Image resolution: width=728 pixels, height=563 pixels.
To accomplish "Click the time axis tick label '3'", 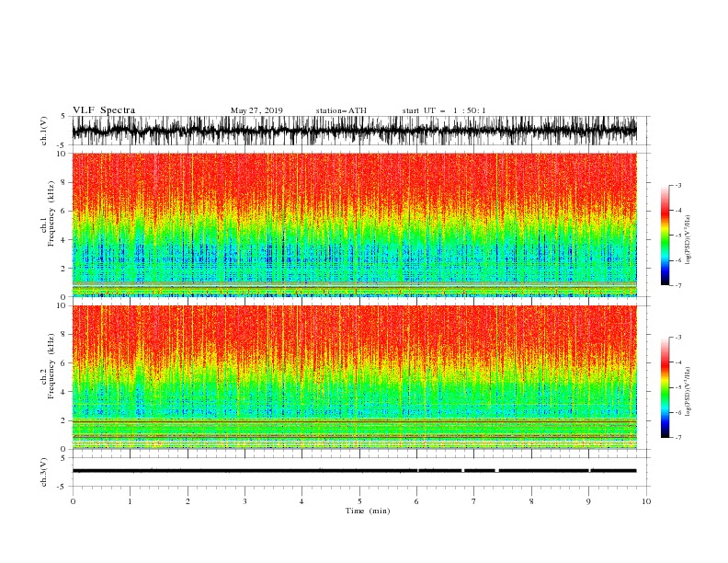I will [x=245, y=501].
